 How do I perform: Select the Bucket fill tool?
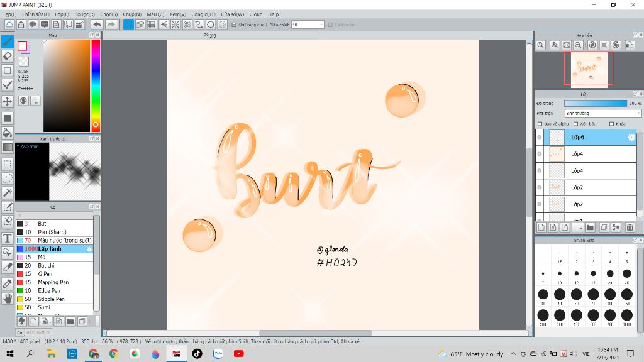click(x=8, y=133)
